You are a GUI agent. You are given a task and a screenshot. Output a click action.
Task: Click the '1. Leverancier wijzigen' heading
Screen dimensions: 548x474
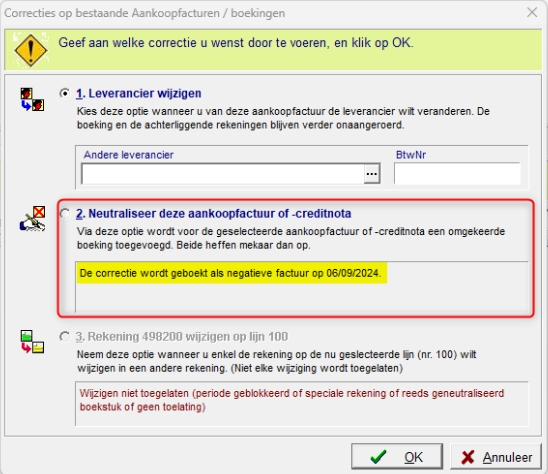139,94
